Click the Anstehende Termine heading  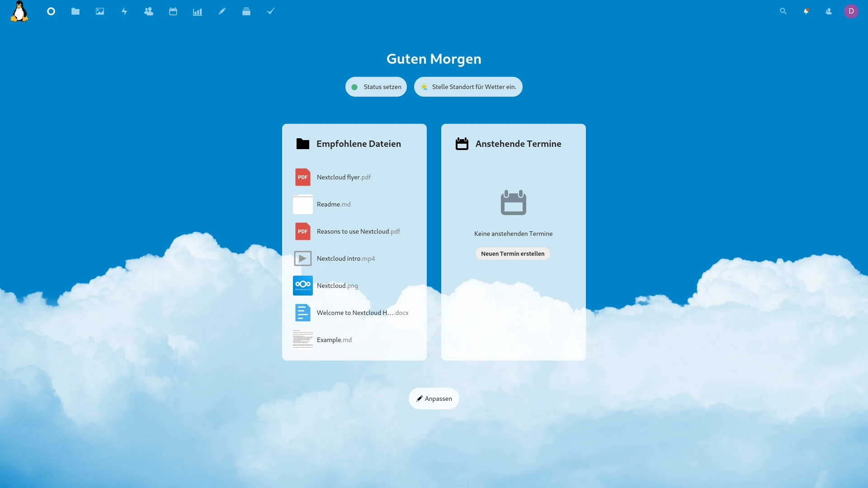click(518, 144)
